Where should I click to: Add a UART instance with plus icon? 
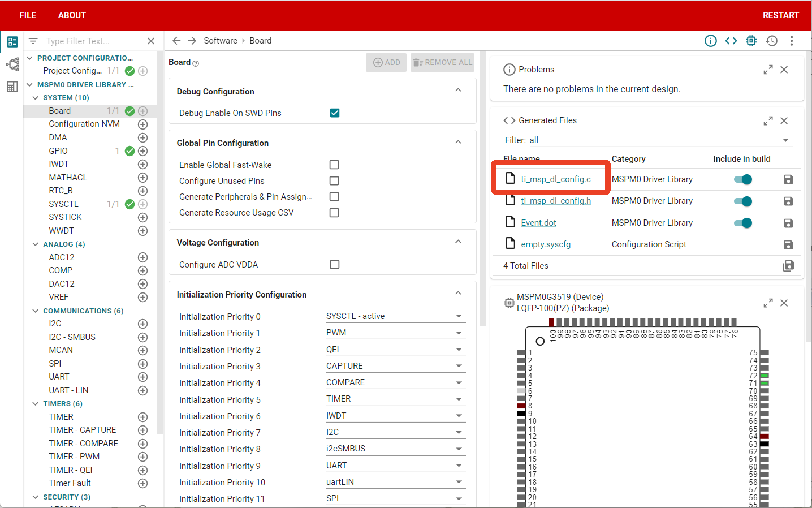point(143,377)
